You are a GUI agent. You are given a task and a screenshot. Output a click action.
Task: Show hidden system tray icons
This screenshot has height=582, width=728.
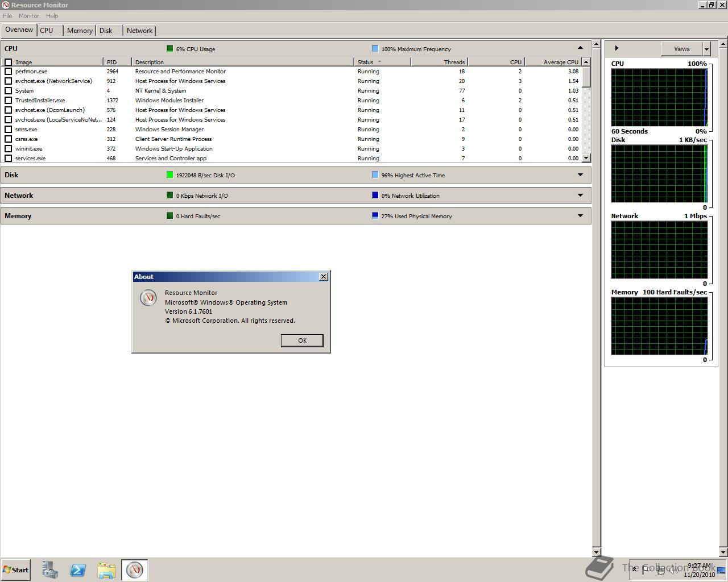click(x=635, y=569)
